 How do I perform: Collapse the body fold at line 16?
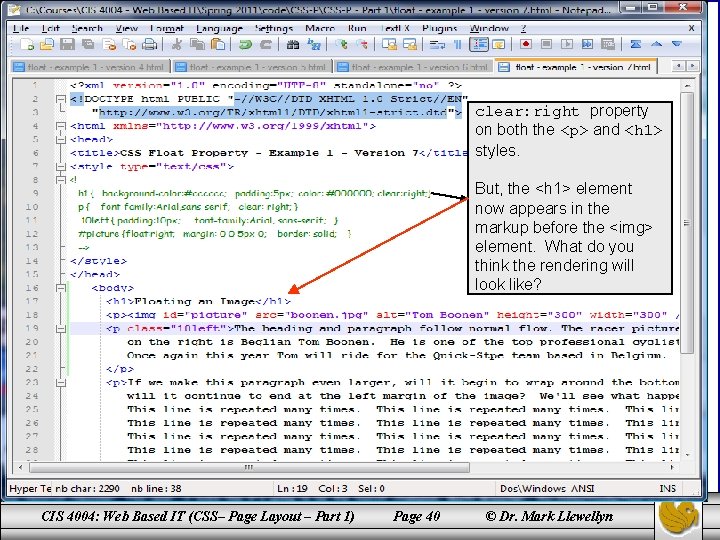61,288
